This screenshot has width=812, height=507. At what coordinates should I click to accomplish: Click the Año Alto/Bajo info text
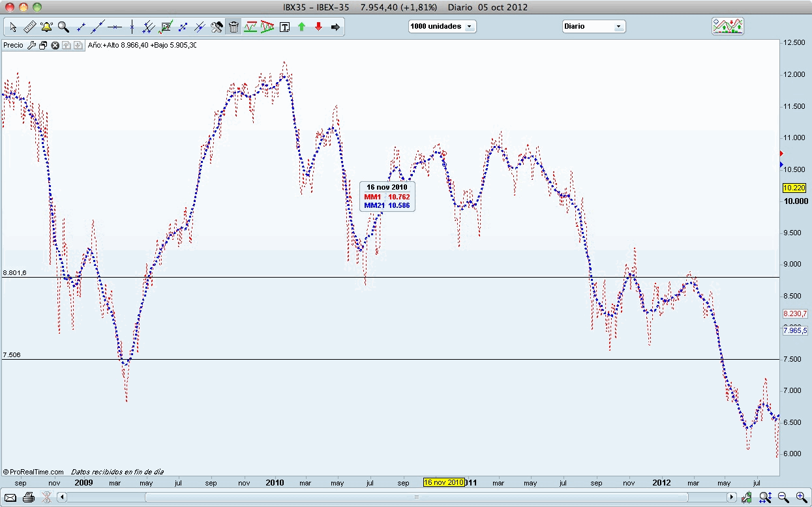tap(142, 45)
